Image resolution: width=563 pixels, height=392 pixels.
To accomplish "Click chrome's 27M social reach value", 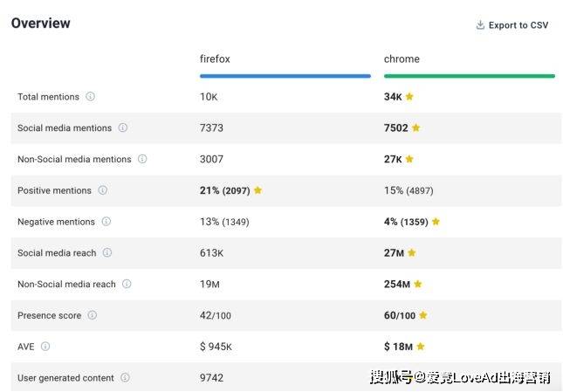I will click(x=394, y=252).
